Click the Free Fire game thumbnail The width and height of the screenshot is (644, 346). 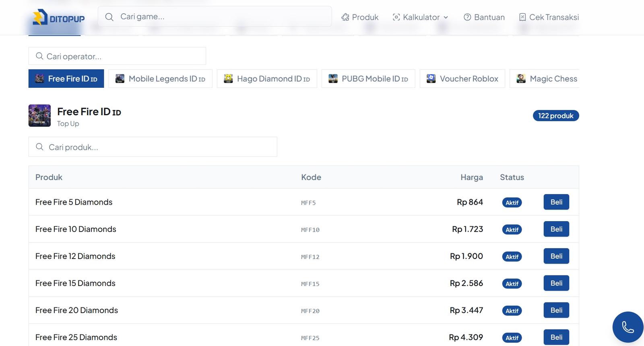(39, 116)
